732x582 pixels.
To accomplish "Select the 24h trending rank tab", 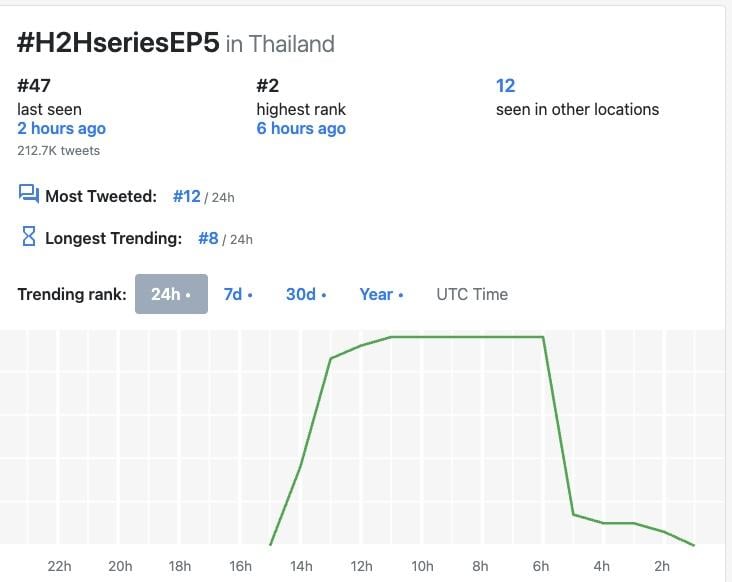I will (171, 294).
